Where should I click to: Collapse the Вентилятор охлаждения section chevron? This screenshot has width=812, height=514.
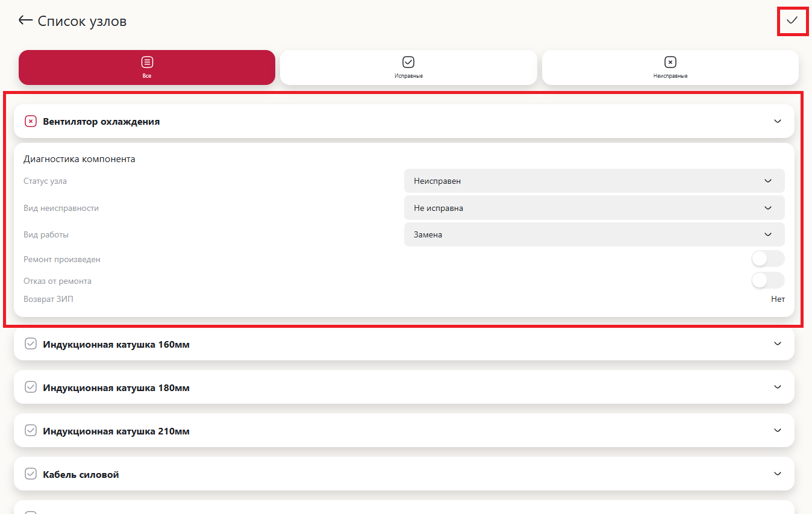pyautogui.click(x=777, y=121)
